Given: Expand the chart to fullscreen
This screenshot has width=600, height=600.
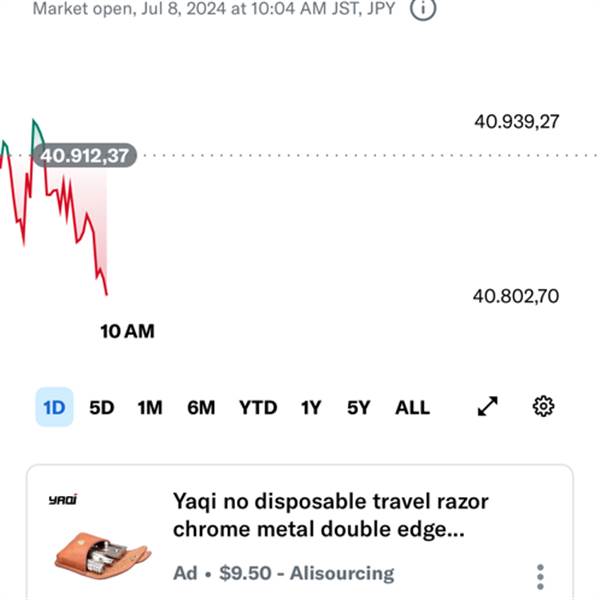Looking at the screenshot, I should click(488, 406).
